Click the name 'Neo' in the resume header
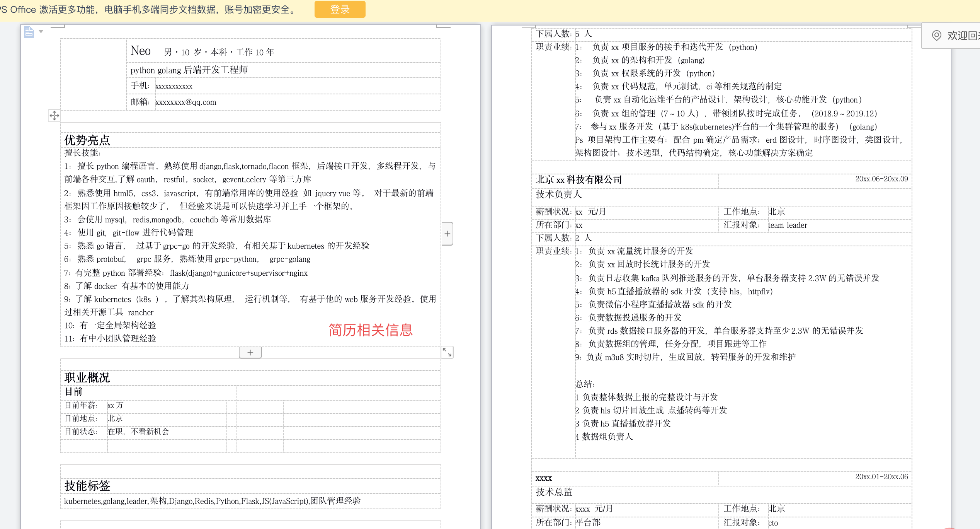Image resolution: width=980 pixels, height=529 pixels. [141, 51]
